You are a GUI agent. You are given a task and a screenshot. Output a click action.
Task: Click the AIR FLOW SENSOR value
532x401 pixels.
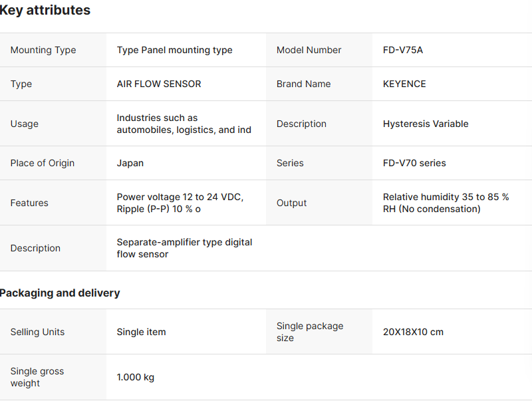point(158,84)
